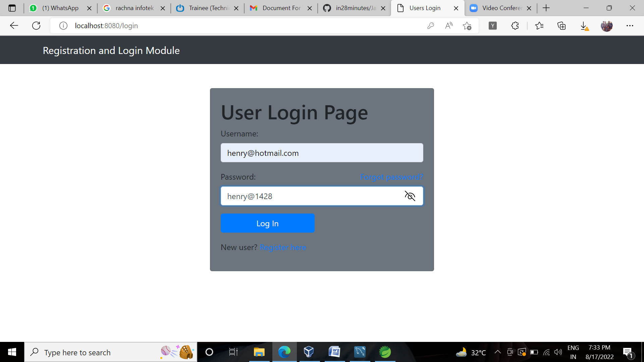The height and width of the screenshot is (362, 644).
Task: Show the typed password using the eye icon
Action: click(410, 196)
